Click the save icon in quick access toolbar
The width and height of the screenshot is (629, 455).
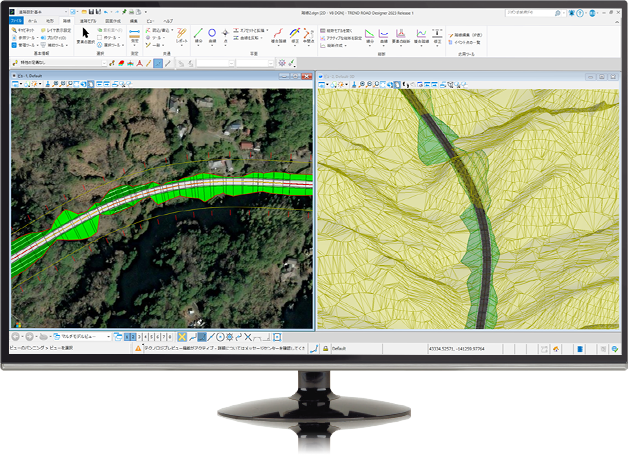90,12
